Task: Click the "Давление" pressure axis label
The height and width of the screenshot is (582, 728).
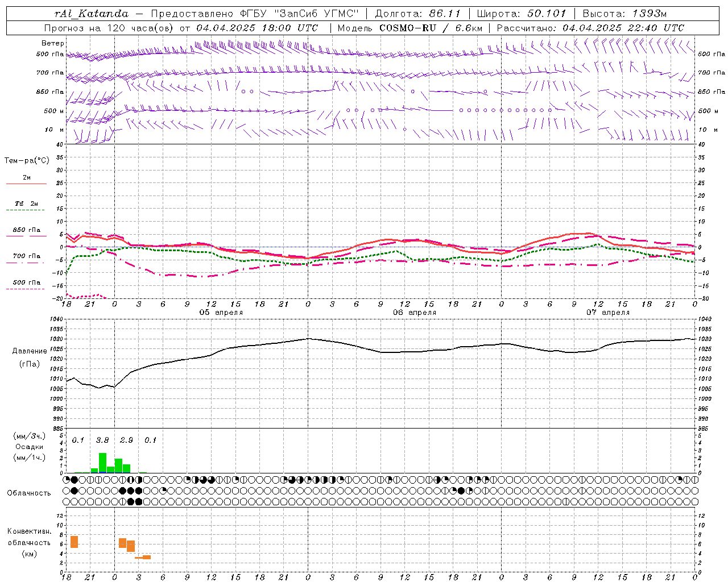Action: coord(30,351)
